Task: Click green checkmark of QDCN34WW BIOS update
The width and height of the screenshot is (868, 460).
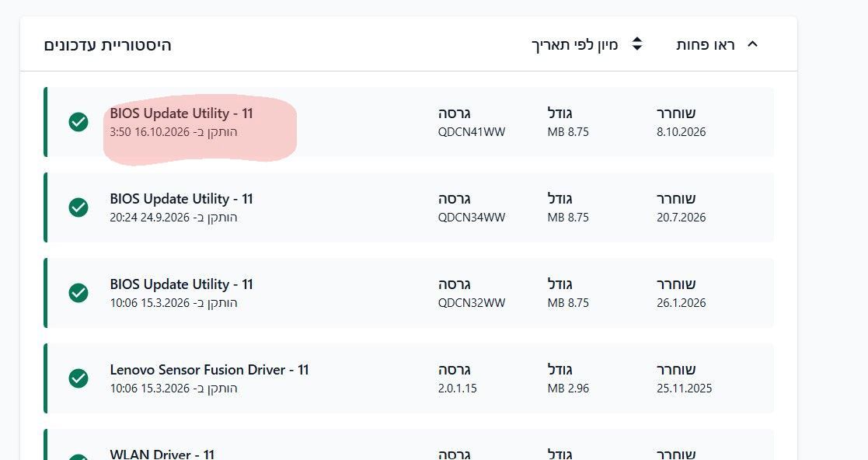Action: tap(78, 207)
